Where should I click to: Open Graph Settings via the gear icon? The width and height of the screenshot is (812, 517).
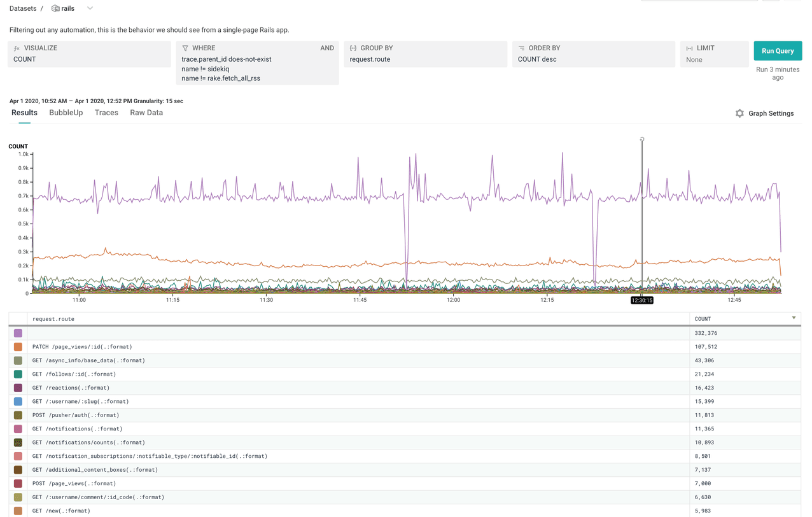[739, 113]
